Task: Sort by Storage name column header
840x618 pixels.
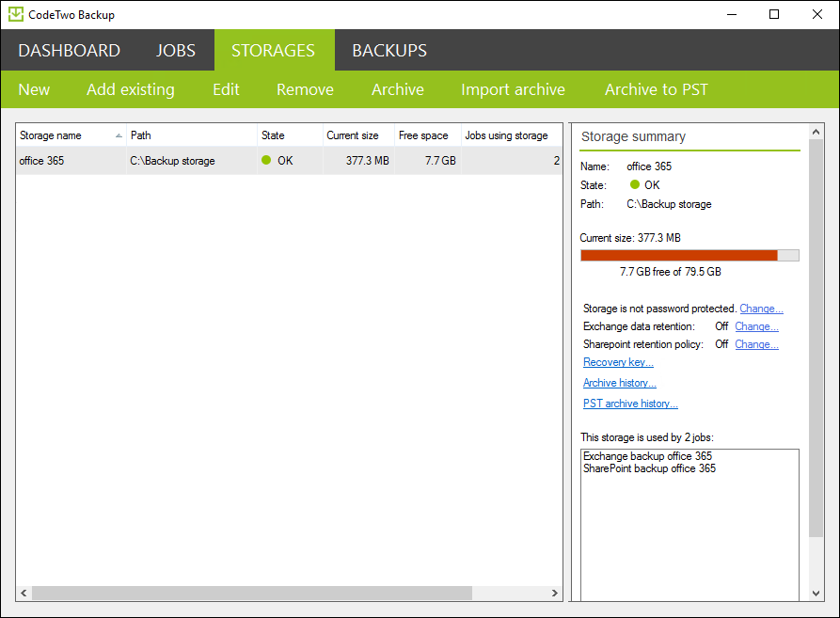Action: [x=71, y=135]
